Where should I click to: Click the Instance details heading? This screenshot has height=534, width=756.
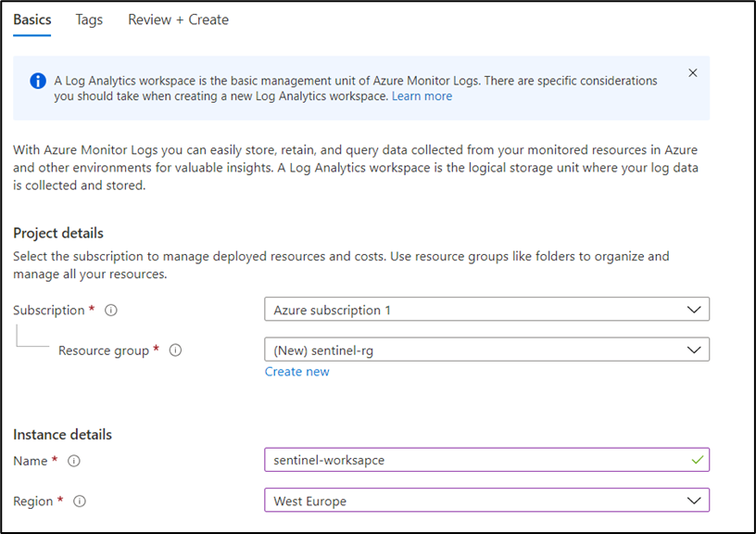(63, 435)
